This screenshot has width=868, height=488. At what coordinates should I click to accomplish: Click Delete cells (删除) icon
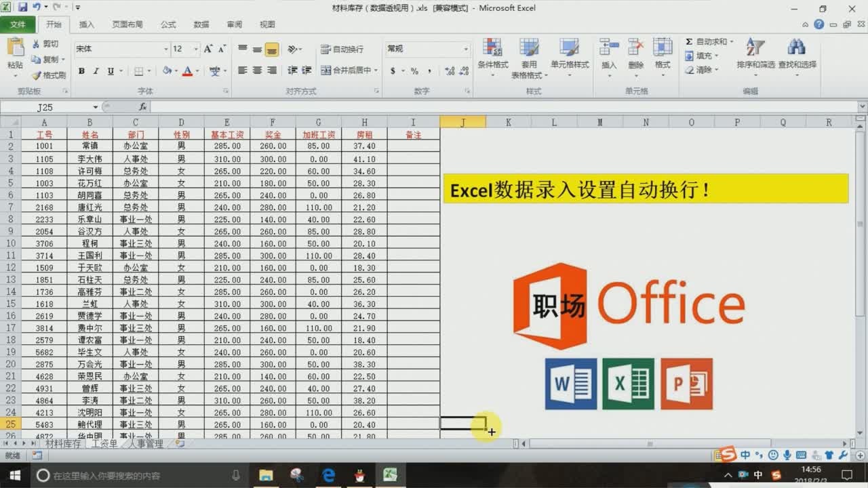(x=635, y=47)
